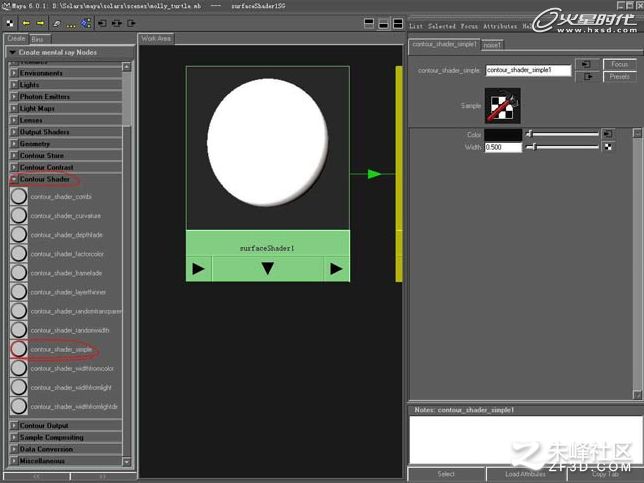Select the contour_shader_simple1 attribute tab

(x=444, y=44)
